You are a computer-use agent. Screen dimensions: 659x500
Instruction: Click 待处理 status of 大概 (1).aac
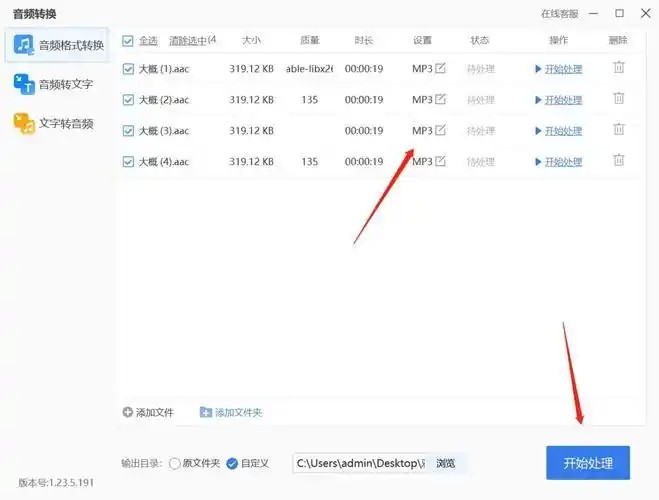481,69
